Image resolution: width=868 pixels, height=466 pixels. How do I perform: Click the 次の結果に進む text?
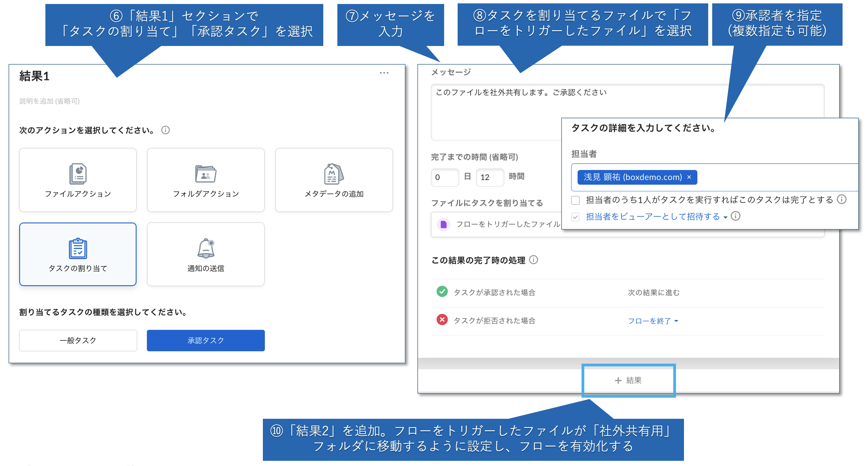click(653, 292)
